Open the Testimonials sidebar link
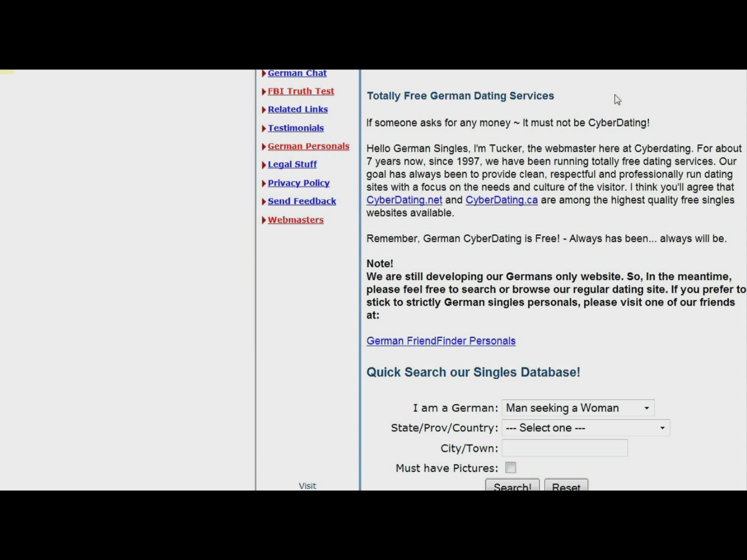This screenshot has height=560, width=747. (x=296, y=128)
